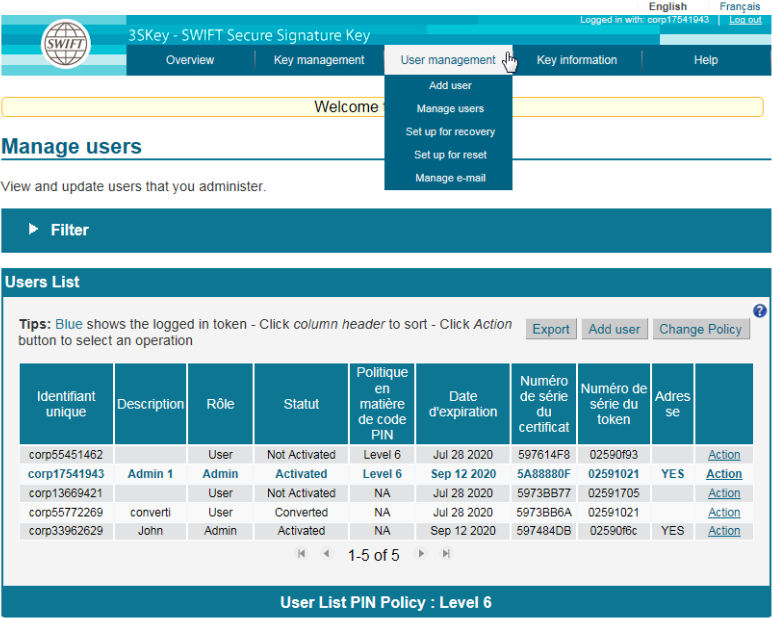Sort by Politique en matière de code PIN
Screen dimensions: 772x618
click(x=382, y=404)
